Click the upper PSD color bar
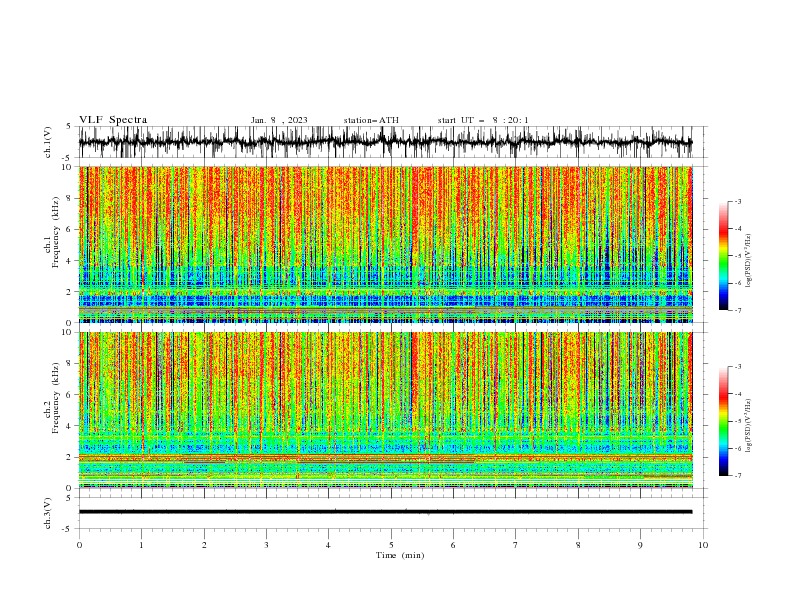 click(723, 256)
